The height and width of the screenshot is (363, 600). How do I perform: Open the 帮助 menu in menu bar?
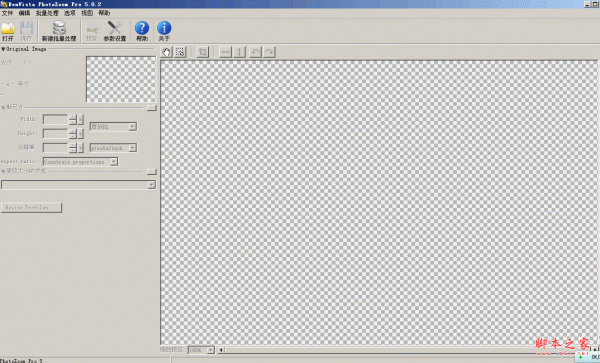(104, 13)
